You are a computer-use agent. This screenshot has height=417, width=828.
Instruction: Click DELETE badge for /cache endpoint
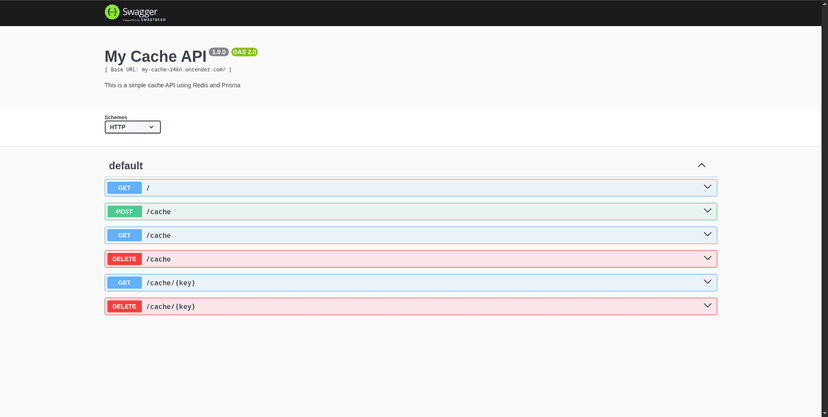point(124,259)
